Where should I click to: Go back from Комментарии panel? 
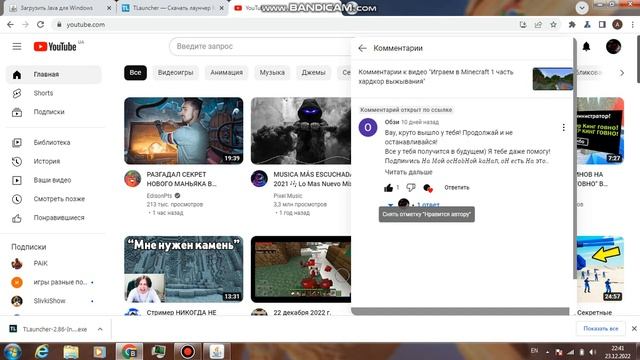[x=362, y=48]
